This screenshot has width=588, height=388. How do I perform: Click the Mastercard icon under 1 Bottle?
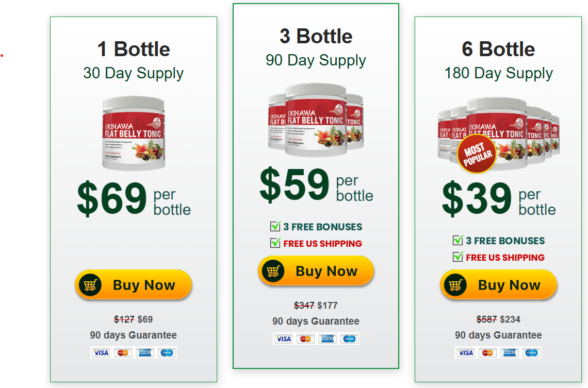click(123, 352)
